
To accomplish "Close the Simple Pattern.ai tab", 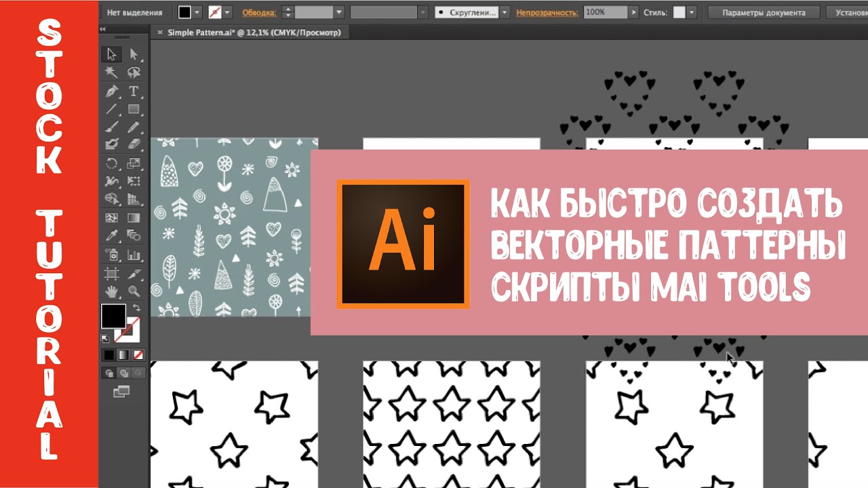I will 160,32.
